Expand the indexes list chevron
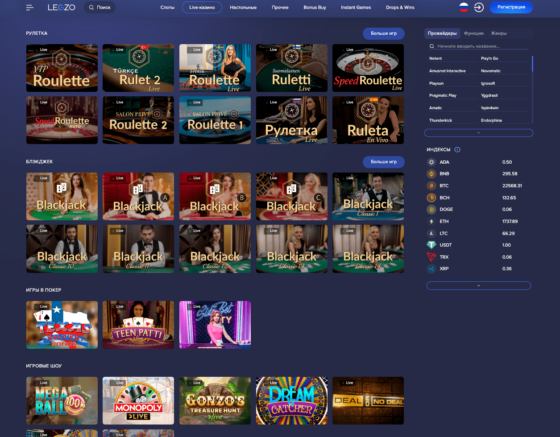 pos(479,285)
